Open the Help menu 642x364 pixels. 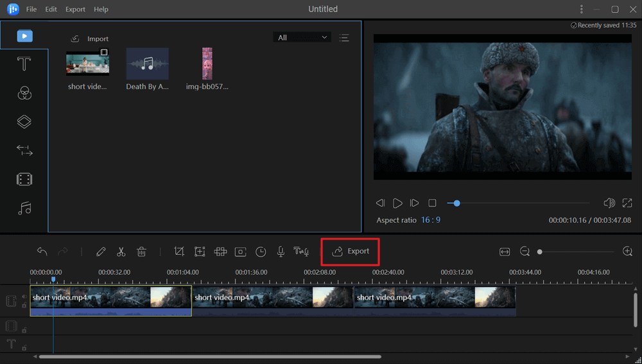(101, 10)
